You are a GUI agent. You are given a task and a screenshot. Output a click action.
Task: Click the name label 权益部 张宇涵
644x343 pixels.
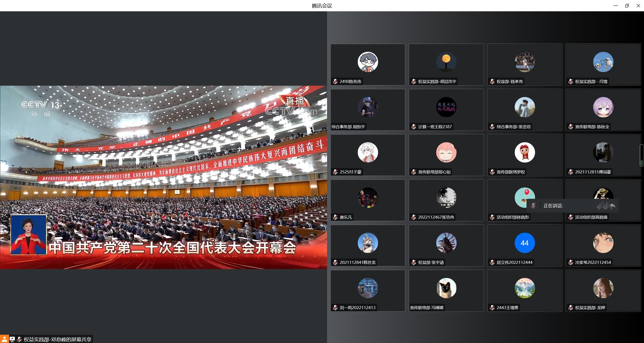tap(431, 262)
